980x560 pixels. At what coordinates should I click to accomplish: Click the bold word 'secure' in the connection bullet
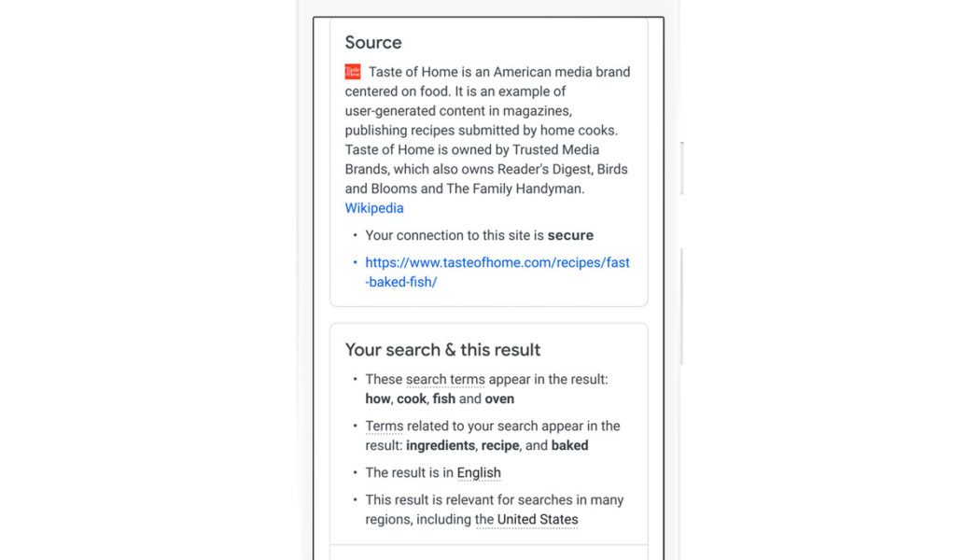coord(573,235)
